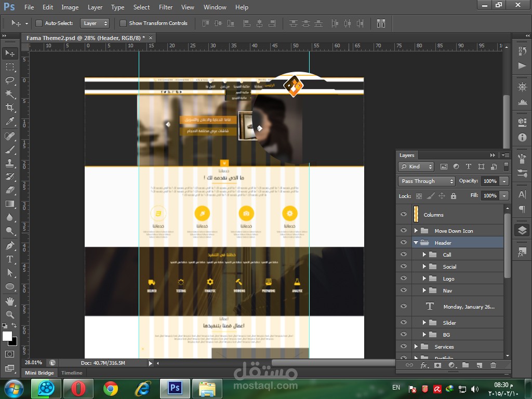Image resolution: width=532 pixels, height=399 pixels.
Task: Open the Filter menu
Action: click(166, 7)
